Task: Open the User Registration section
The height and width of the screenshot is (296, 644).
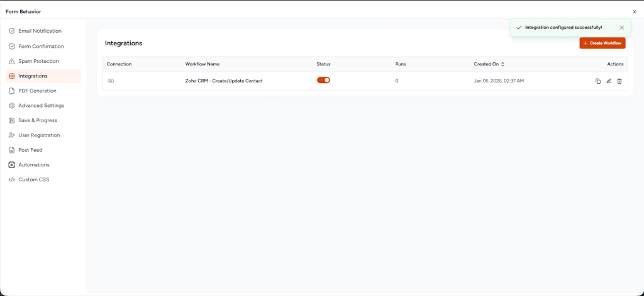Action: (x=39, y=135)
